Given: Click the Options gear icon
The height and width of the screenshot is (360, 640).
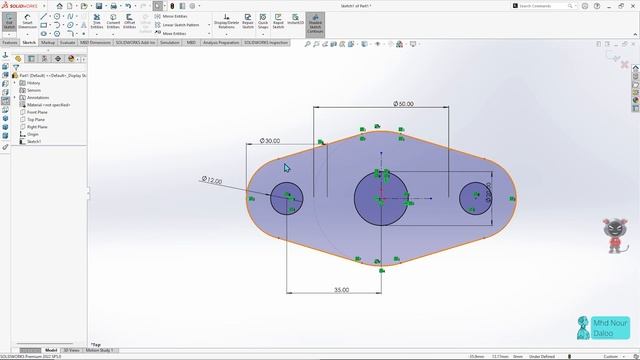Looking at the screenshot, I should click(x=192, y=6).
